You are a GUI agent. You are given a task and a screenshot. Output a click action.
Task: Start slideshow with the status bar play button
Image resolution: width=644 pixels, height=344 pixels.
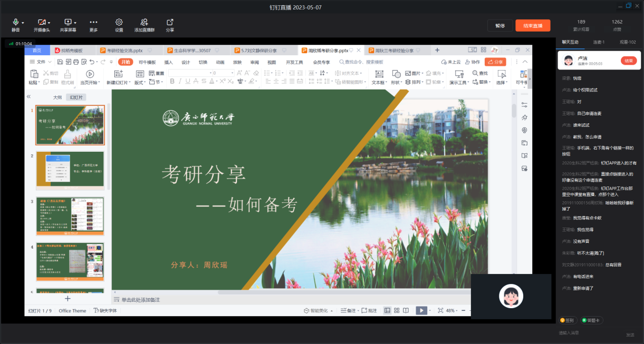(421, 310)
